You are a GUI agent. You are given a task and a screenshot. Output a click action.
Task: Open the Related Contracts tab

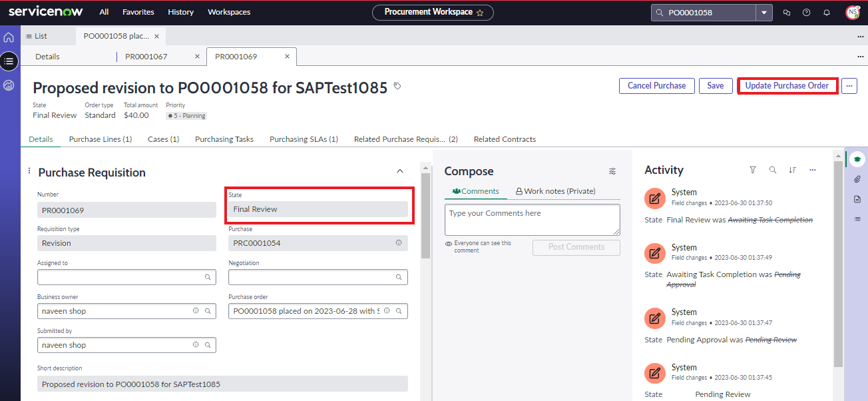[505, 139]
